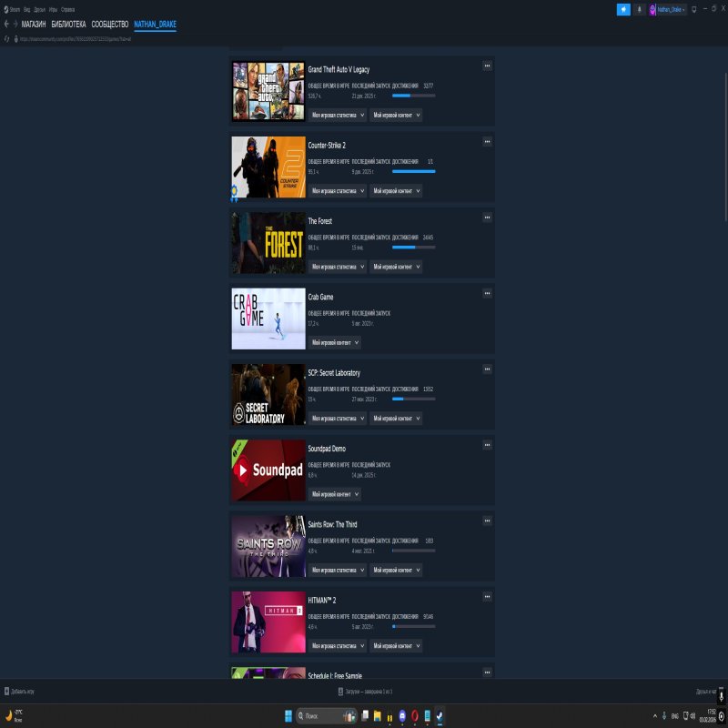Click the Soundpad Demo game thumbnail
728x728 pixels.
(268, 470)
